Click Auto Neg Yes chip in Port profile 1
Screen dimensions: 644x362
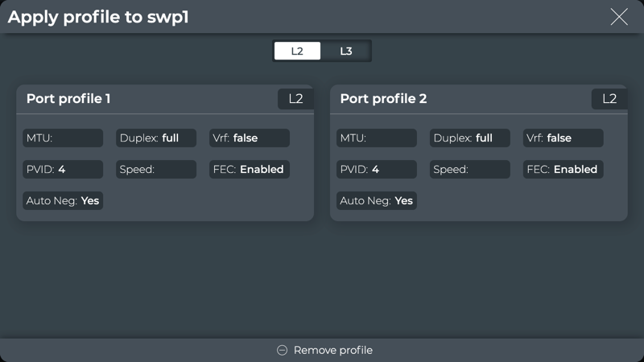[63, 200]
